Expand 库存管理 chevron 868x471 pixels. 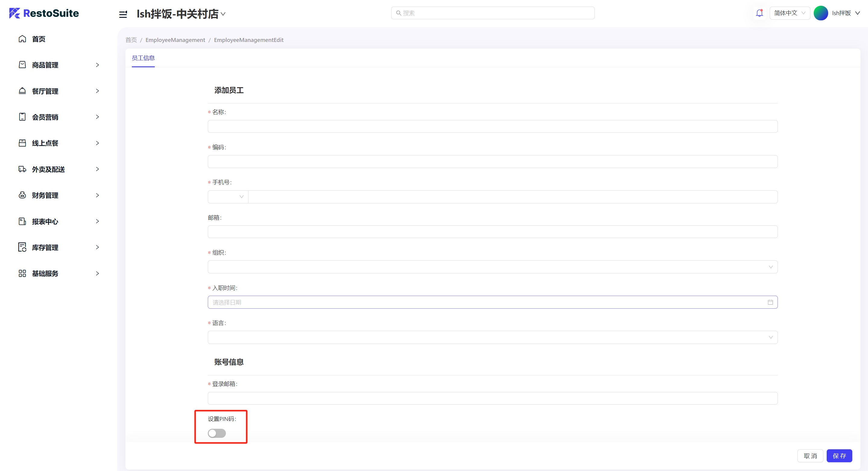pyautogui.click(x=97, y=247)
